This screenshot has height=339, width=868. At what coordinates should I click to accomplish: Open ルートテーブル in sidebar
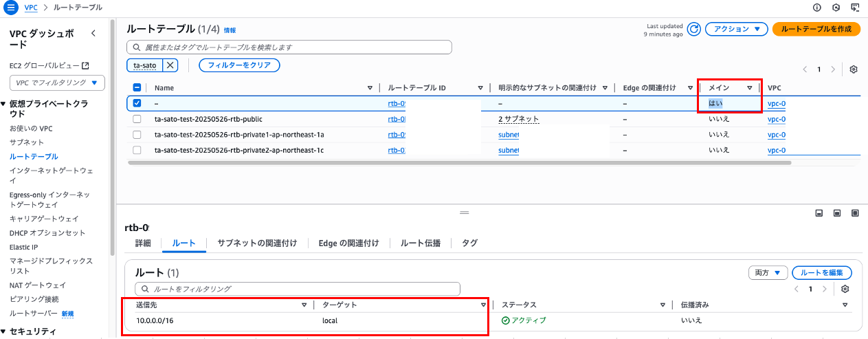34,157
